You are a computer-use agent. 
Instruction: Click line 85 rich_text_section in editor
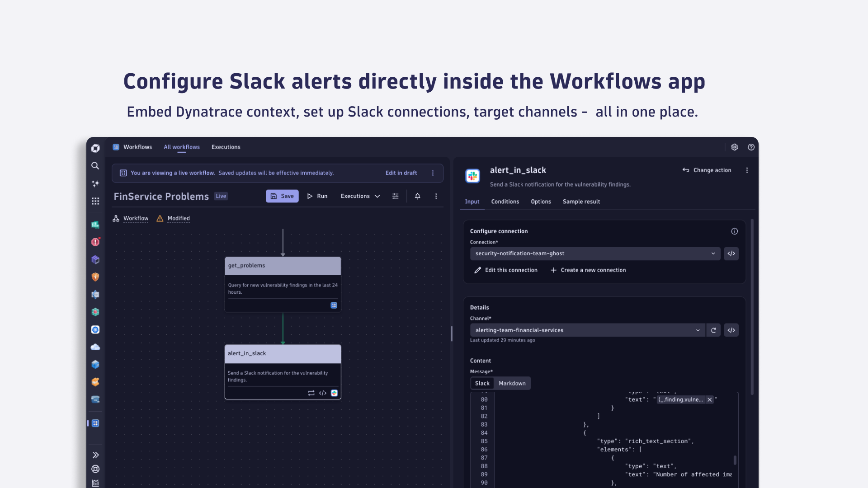[646, 441]
